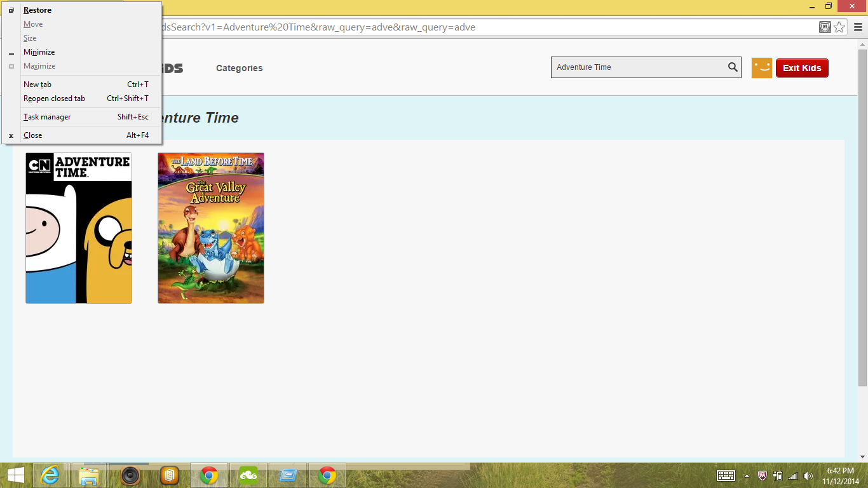The height and width of the screenshot is (488, 868).
Task: Click the scrollbar down arrow
Action: click(x=862, y=457)
